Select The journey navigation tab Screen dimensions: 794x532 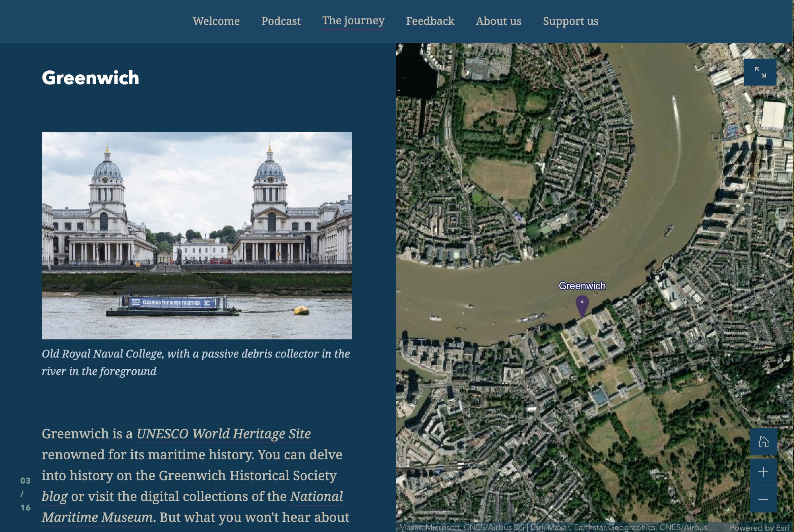click(353, 21)
